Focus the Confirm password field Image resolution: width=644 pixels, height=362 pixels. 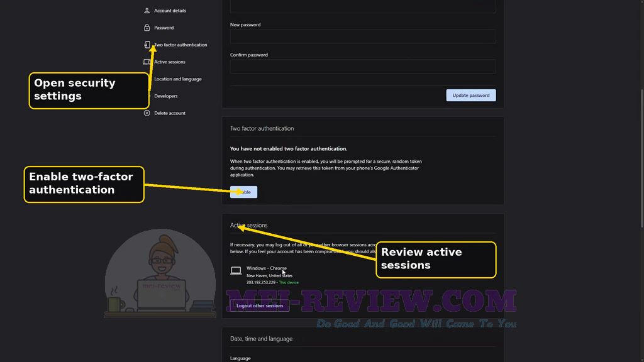pos(363,67)
